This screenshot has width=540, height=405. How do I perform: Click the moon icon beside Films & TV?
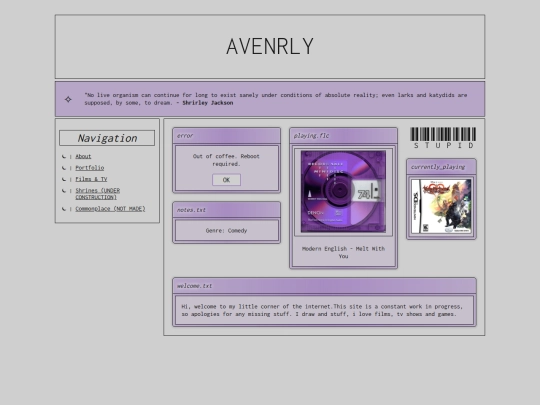64,179
